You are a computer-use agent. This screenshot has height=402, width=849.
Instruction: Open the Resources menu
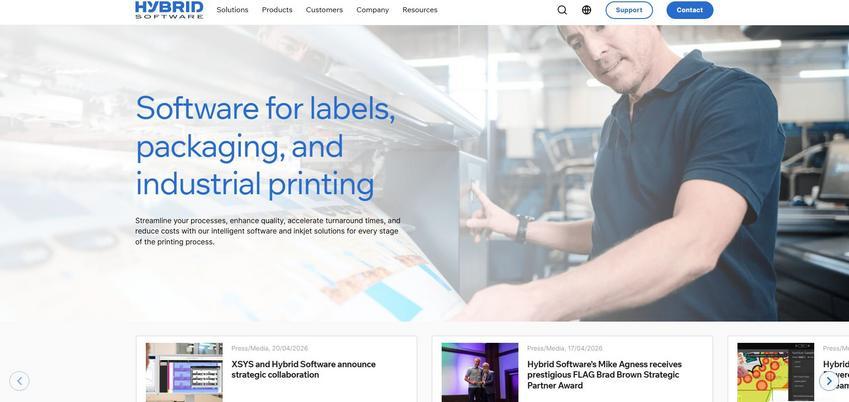point(420,10)
